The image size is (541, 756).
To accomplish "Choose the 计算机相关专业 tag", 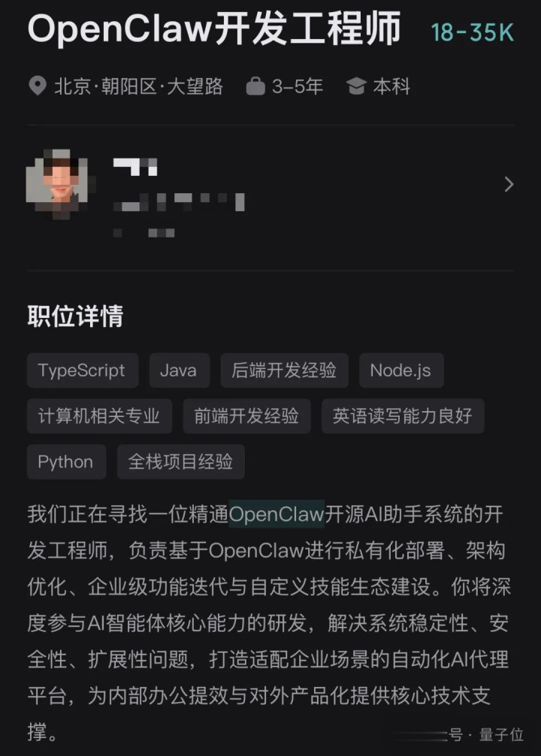I will [99, 416].
